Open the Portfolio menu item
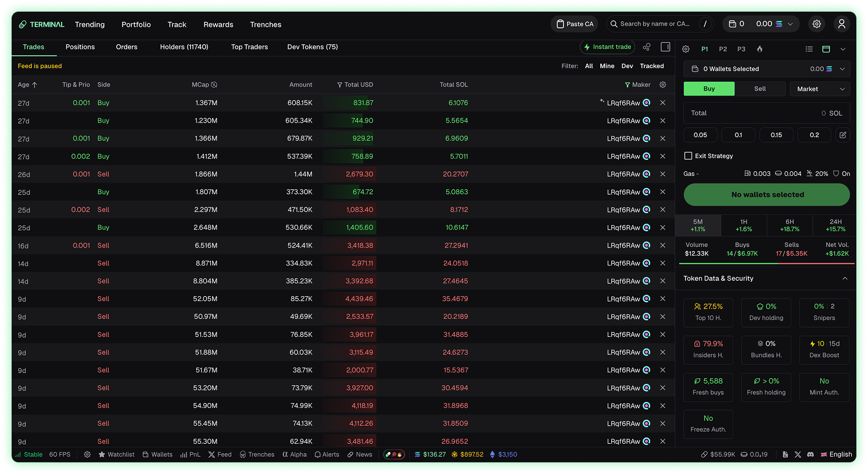This screenshot has width=868, height=474. (x=136, y=24)
